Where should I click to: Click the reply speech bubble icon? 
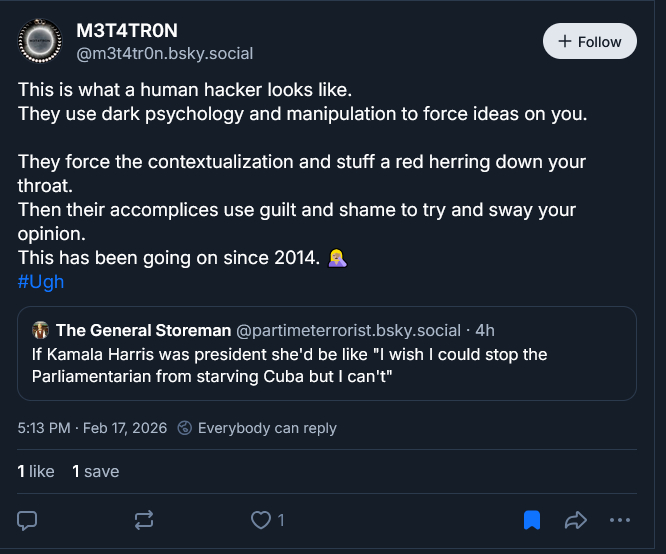28,520
